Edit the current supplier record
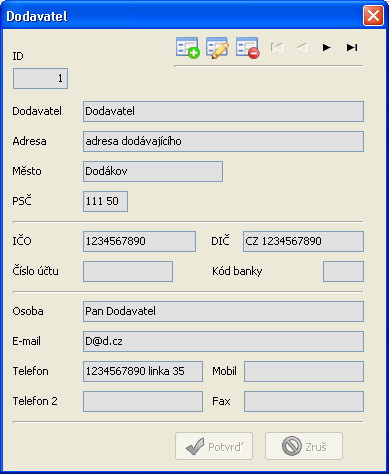 217,48
